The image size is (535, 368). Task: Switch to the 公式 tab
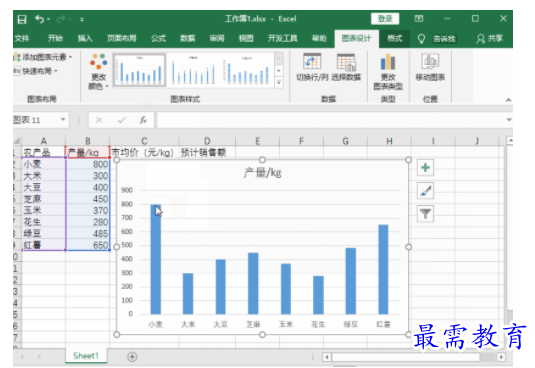click(158, 39)
